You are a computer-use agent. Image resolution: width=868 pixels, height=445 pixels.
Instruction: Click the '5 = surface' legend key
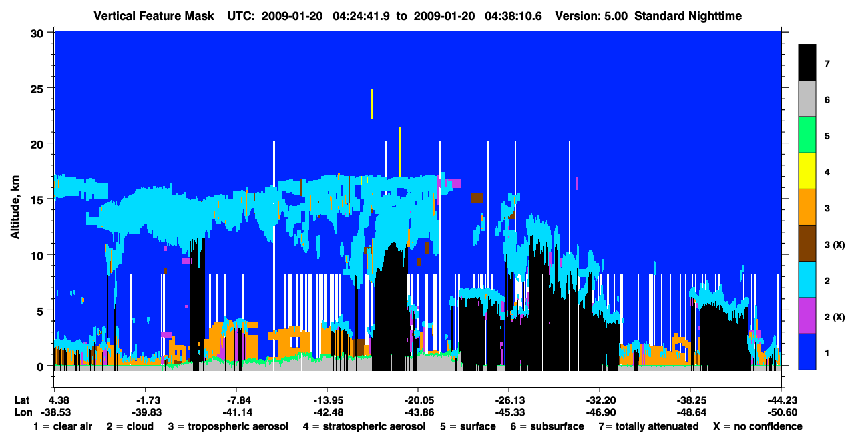[467, 426]
